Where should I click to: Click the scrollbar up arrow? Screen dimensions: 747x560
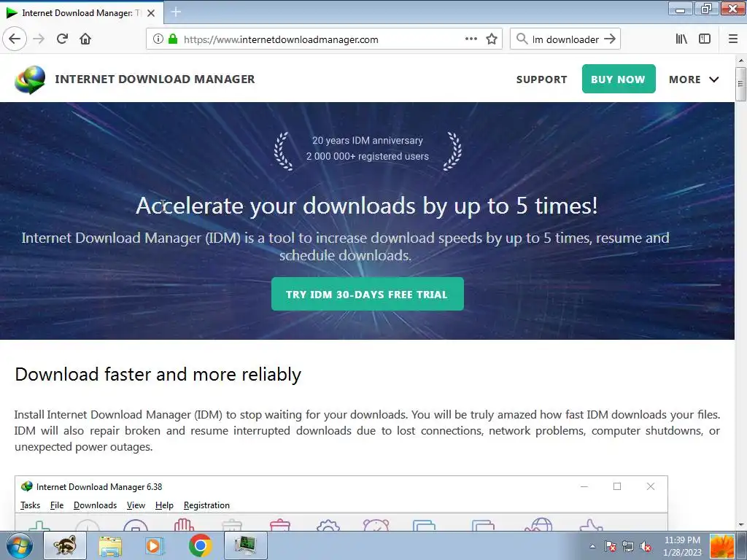tap(741, 61)
